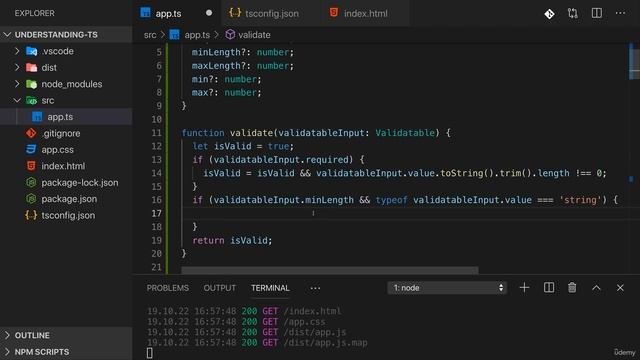Click the validate cube symbol icon
The height and width of the screenshot is (360, 640).
pyautogui.click(x=230, y=35)
